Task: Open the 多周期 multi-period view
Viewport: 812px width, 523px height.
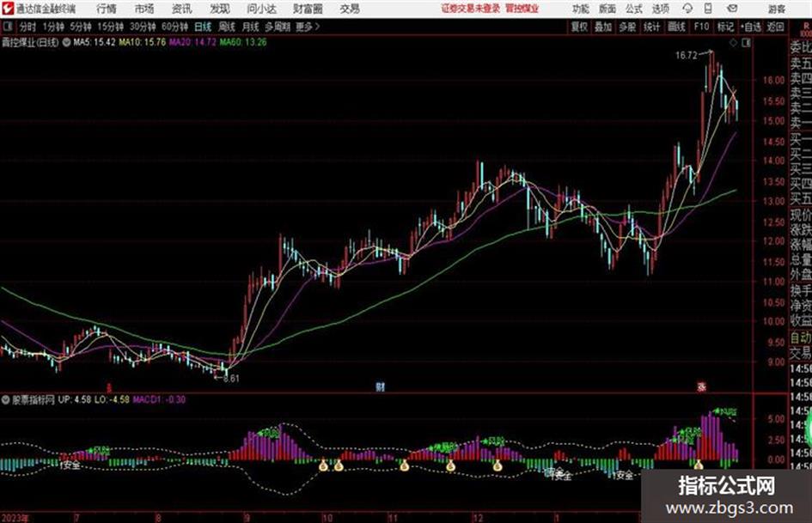Action: pos(278,27)
